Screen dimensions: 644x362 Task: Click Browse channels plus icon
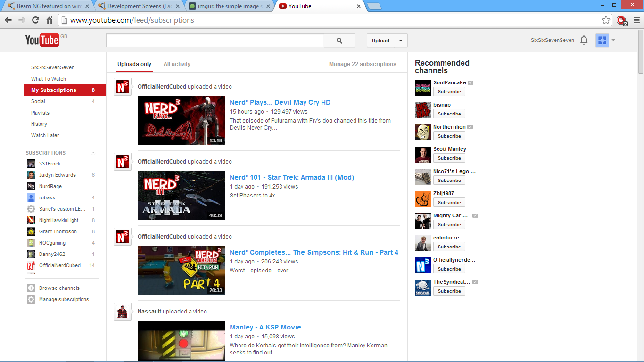(x=31, y=288)
